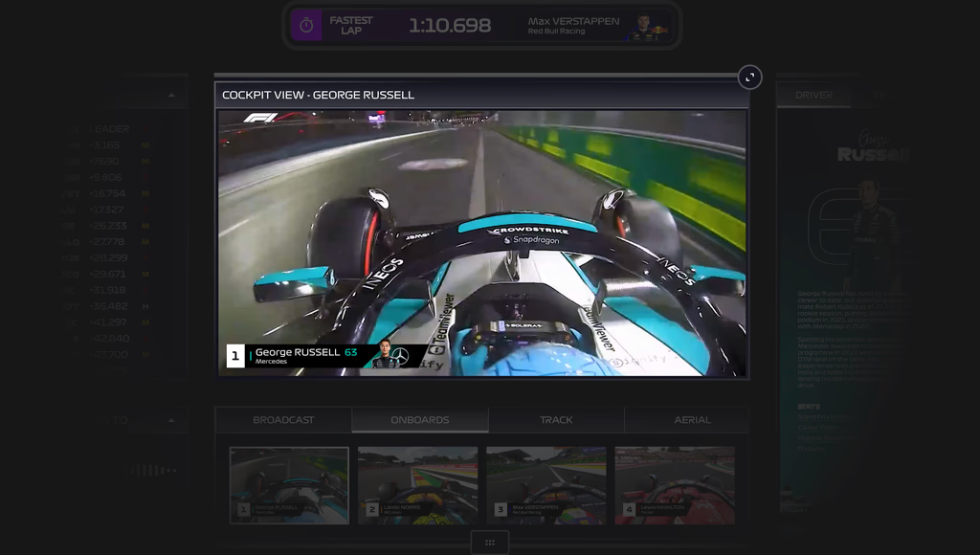
Task: Switch to the Broadcast tab
Action: [283, 420]
